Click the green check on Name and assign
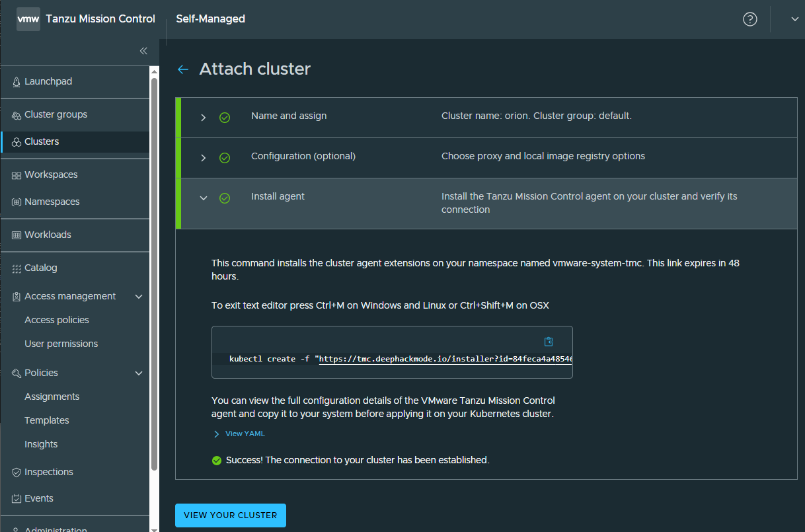805x532 pixels. 225,118
